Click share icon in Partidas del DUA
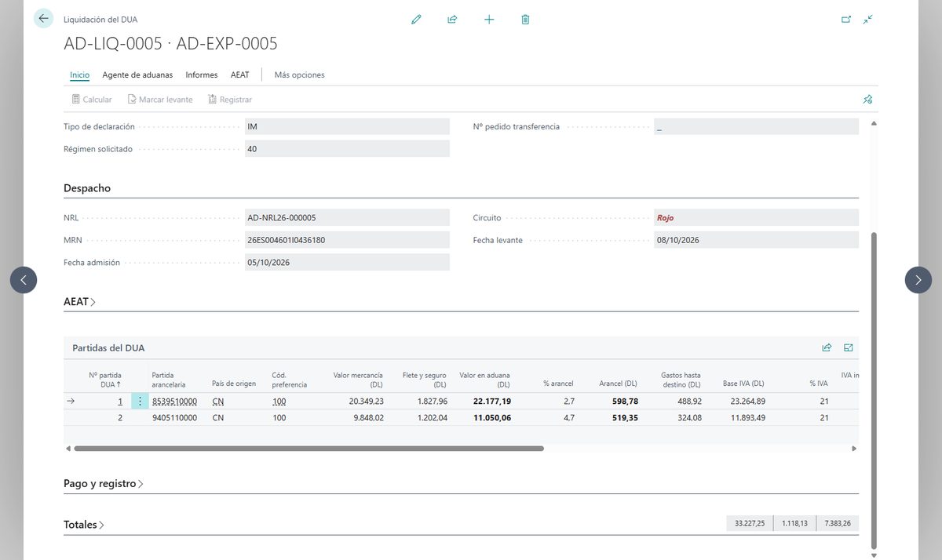The width and height of the screenshot is (942, 560). point(827,347)
